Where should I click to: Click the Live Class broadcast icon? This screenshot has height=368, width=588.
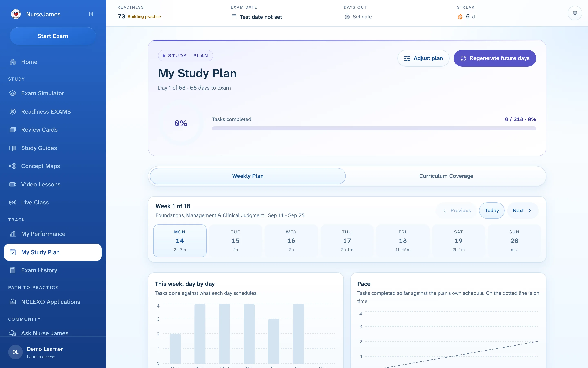[x=13, y=202]
